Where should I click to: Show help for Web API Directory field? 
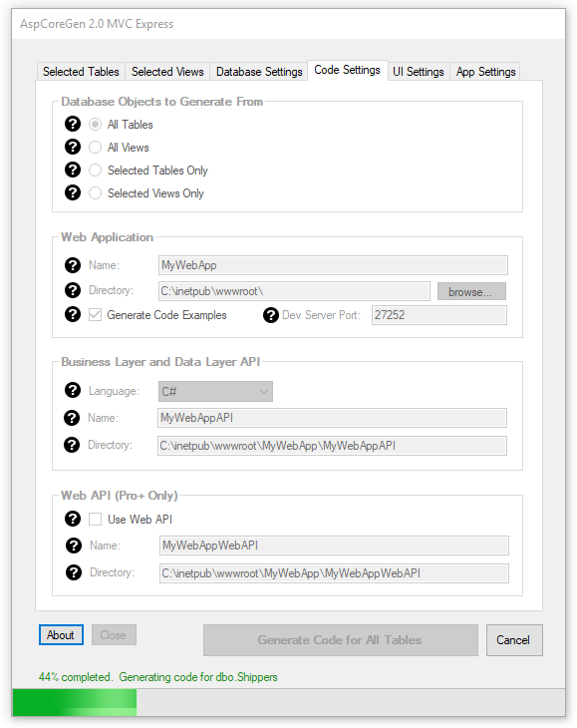pos(74,572)
